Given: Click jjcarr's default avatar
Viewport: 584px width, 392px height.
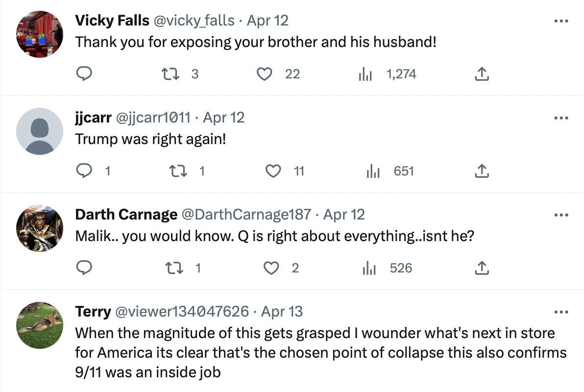Looking at the screenshot, I should 40,131.
